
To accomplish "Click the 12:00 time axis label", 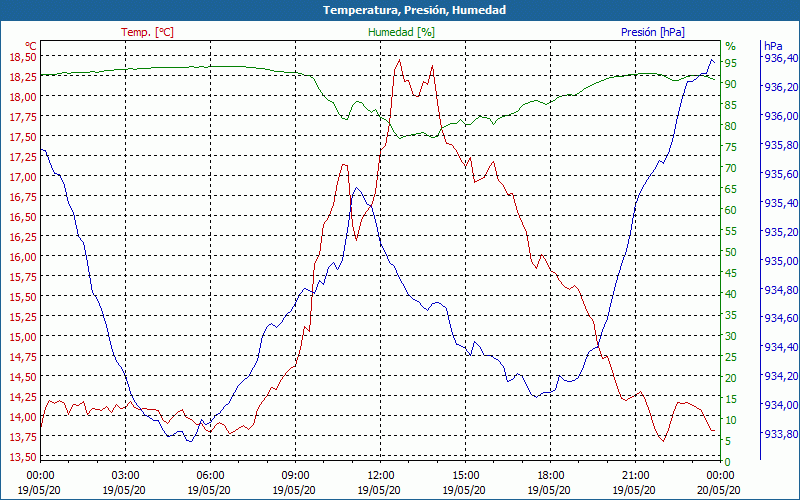I will 381,476.
